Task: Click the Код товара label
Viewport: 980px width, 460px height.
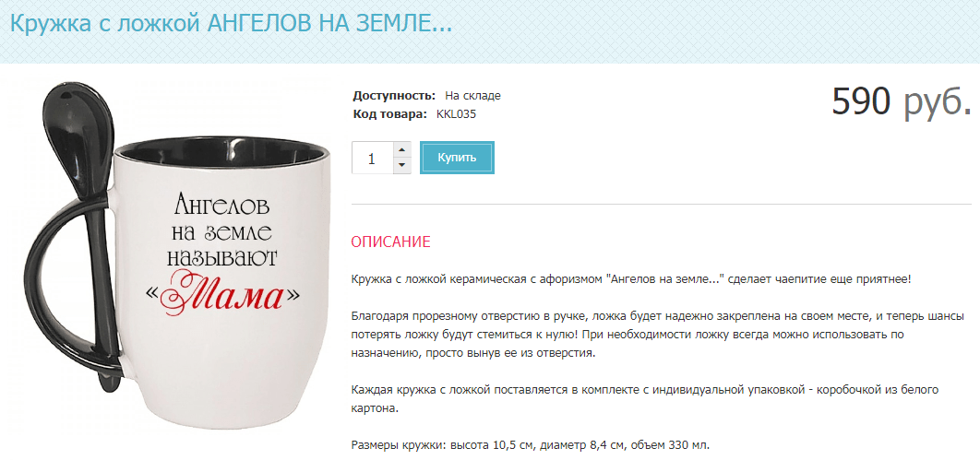Action: 390,114
